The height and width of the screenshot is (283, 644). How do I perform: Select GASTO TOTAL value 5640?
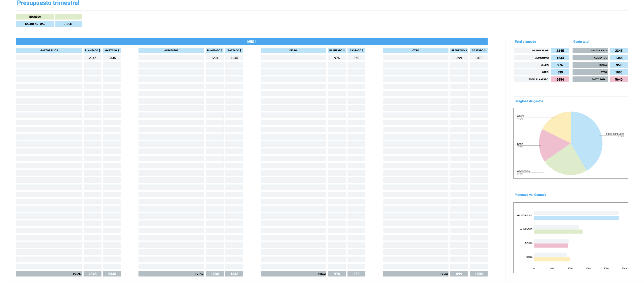(x=618, y=79)
